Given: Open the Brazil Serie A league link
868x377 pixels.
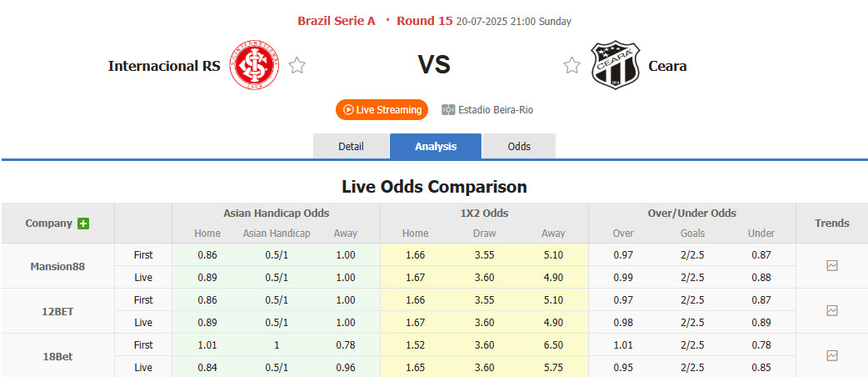Looking at the screenshot, I should 337,21.
